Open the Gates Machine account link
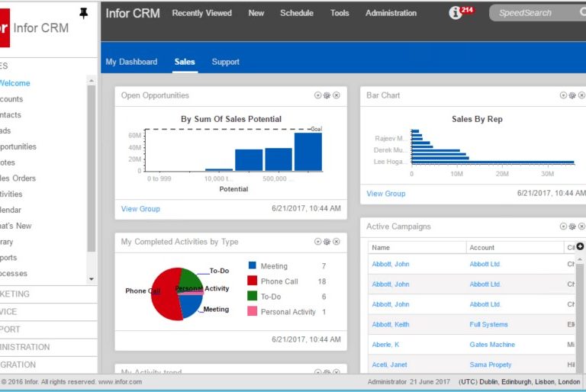The image size is (586, 392). point(492,345)
